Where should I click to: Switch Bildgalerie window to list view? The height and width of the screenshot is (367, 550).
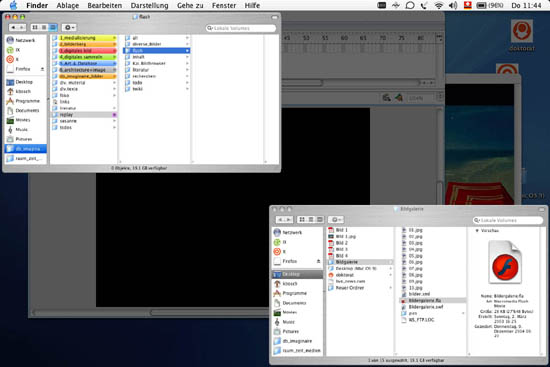[311, 220]
